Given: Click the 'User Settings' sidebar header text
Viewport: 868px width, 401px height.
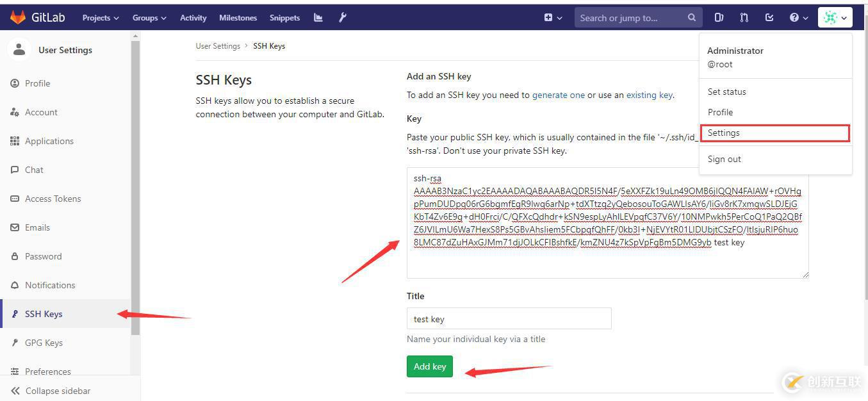Looking at the screenshot, I should coord(65,50).
